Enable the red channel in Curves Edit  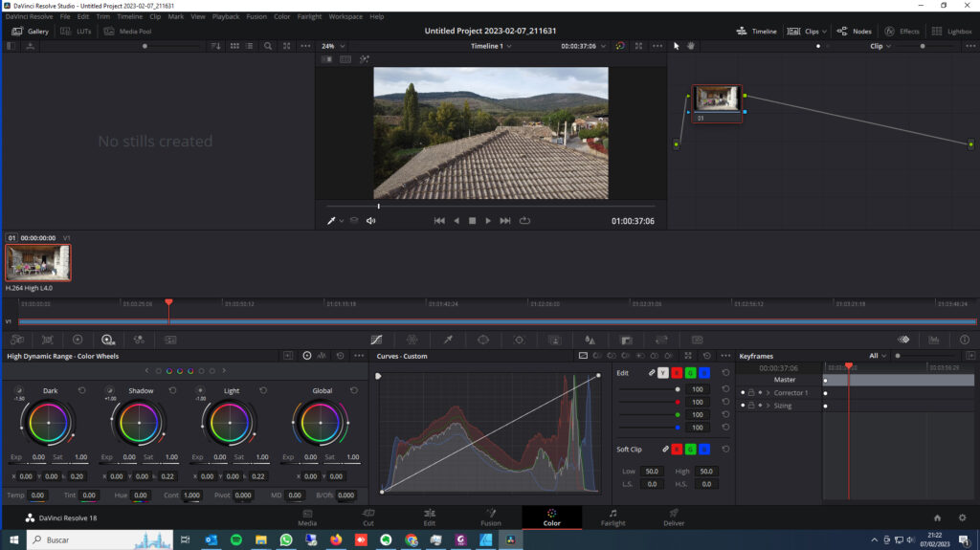(x=677, y=372)
